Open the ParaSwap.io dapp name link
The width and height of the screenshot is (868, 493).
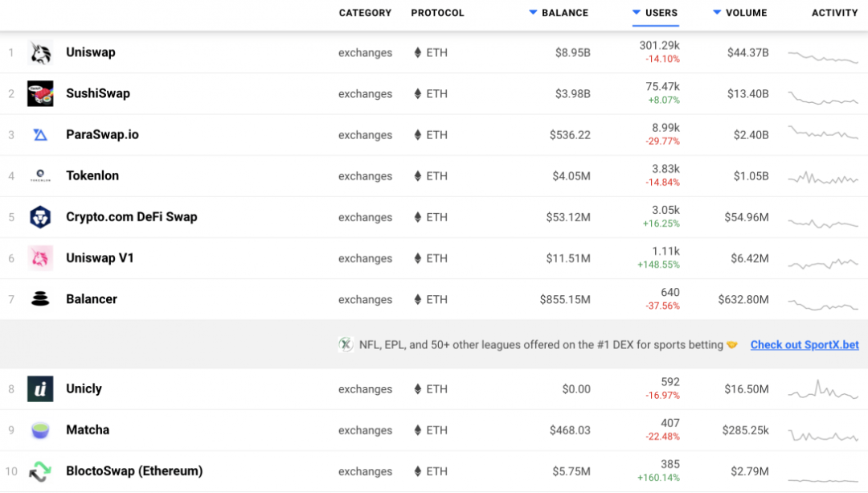coord(102,134)
